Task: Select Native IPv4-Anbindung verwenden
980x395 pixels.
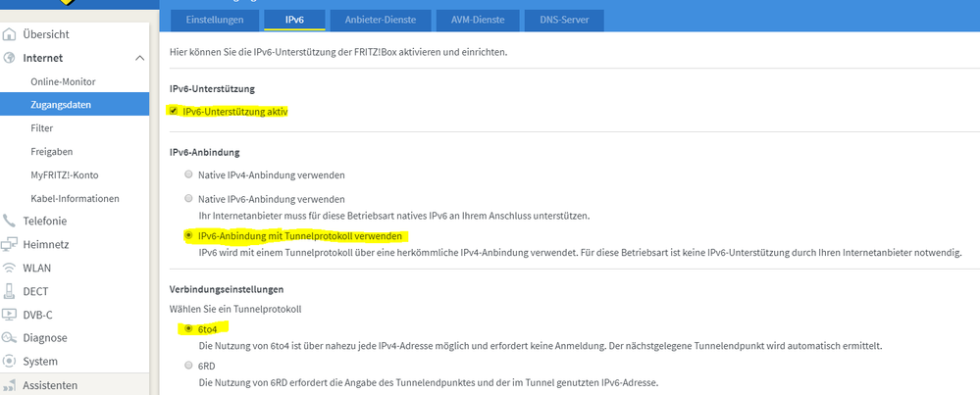Action: pos(188,174)
